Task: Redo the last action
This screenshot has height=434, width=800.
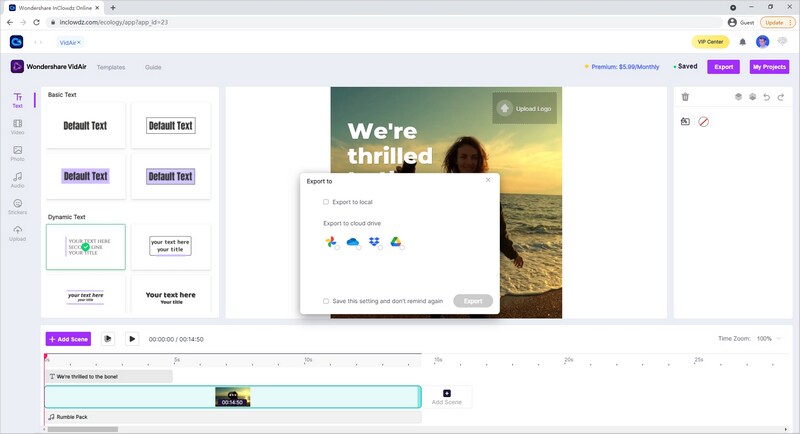Action: tap(781, 96)
